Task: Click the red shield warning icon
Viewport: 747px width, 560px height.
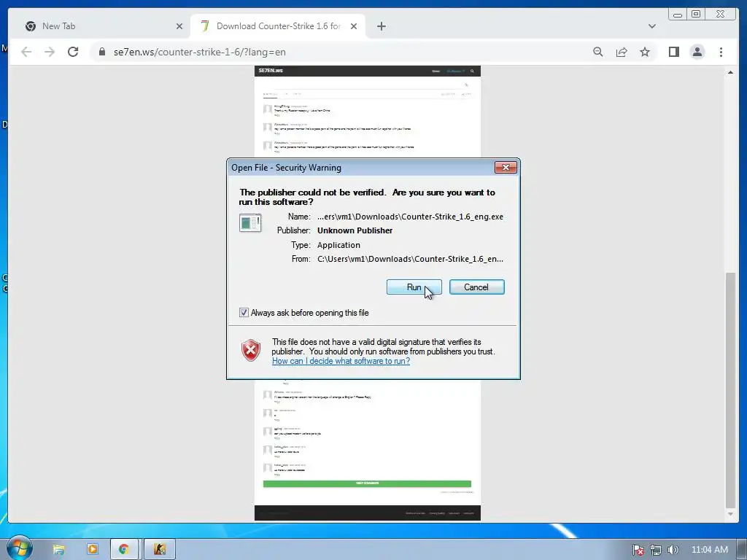Action: tap(251, 351)
